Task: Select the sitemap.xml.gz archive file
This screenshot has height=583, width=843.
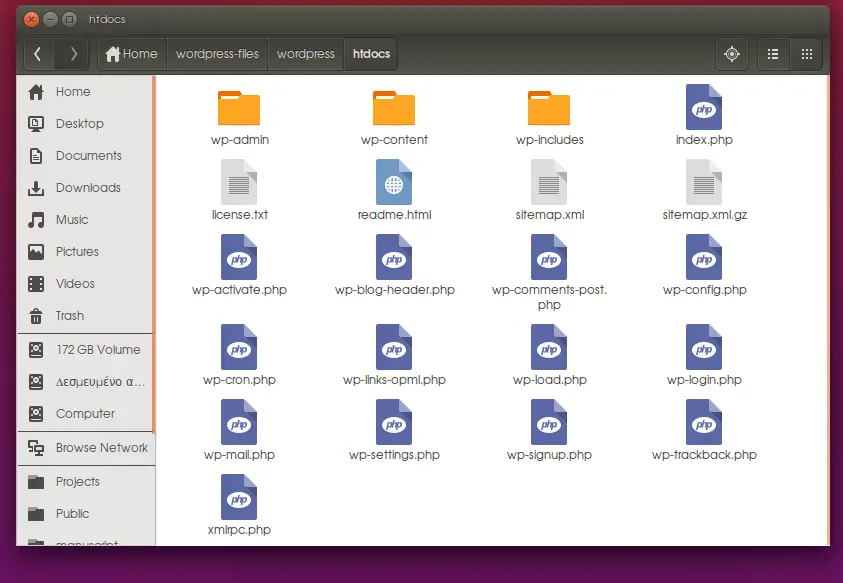Action: tap(704, 183)
